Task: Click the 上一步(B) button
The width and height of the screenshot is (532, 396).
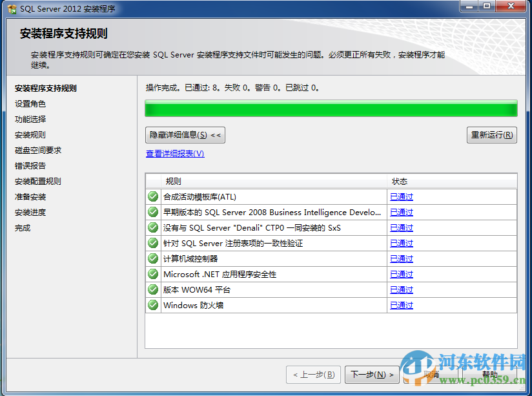Action: pos(313,374)
